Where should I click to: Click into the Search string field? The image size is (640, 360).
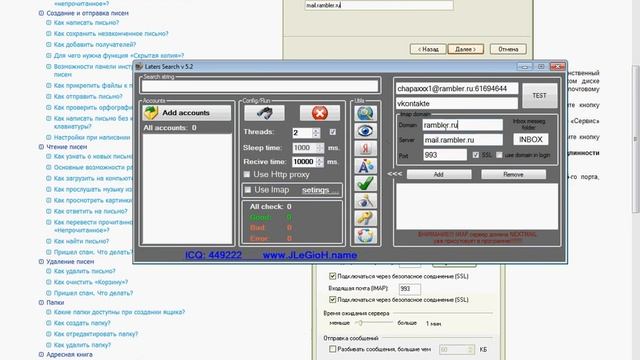[260, 86]
